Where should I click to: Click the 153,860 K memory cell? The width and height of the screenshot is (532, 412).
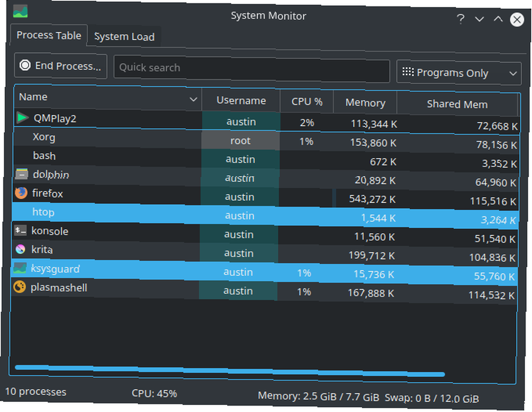pyautogui.click(x=373, y=143)
